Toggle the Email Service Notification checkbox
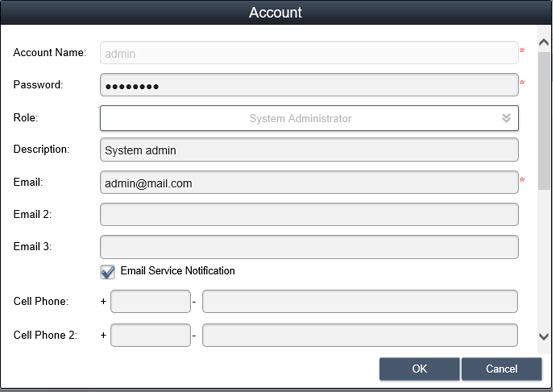This screenshot has height=392, width=553. click(108, 272)
